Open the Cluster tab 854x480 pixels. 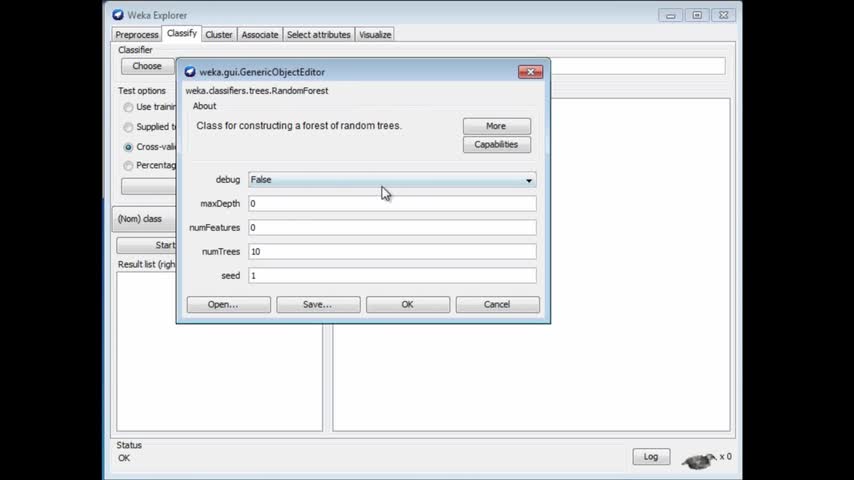(x=219, y=34)
